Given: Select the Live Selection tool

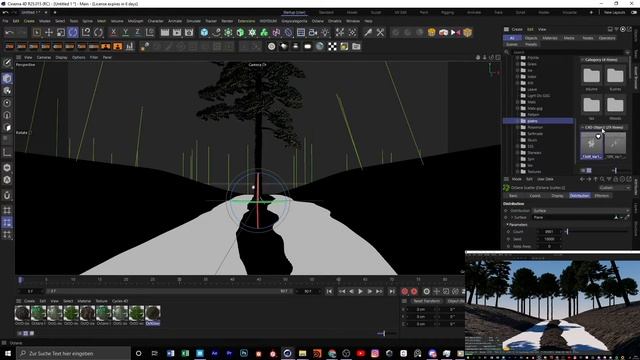Looking at the screenshot, I should tap(37, 32).
